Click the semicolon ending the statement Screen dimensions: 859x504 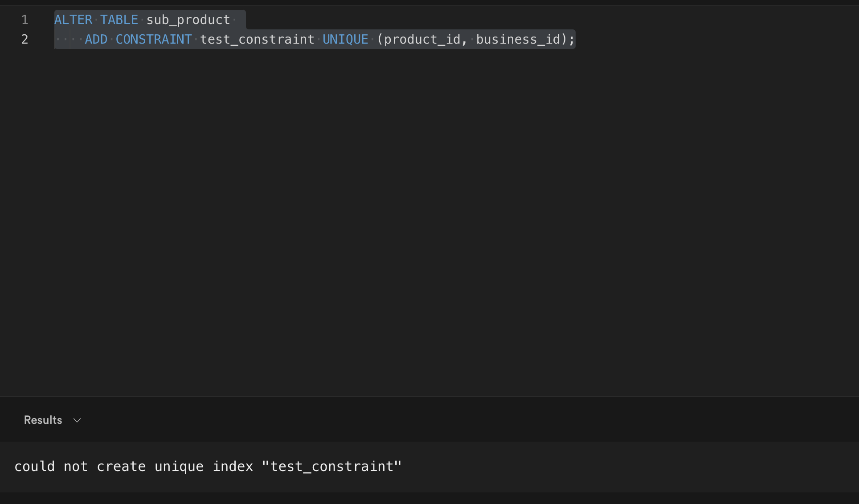(572, 39)
